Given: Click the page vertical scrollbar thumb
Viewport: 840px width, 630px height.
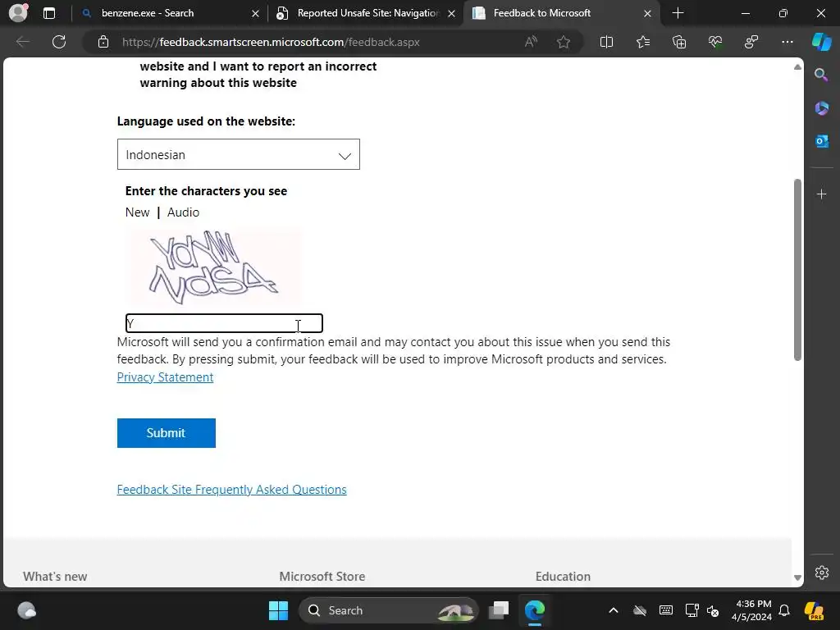Looking at the screenshot, I should pos(797,270).
